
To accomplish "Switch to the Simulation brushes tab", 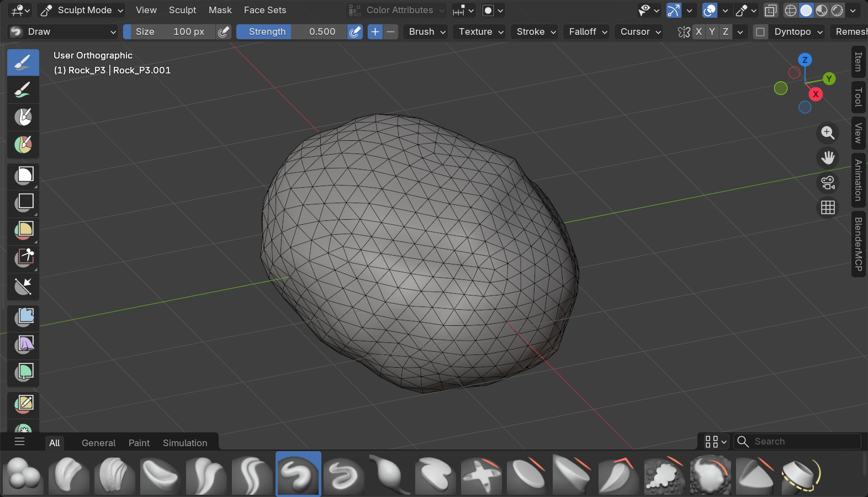I will tap(185, 443).
